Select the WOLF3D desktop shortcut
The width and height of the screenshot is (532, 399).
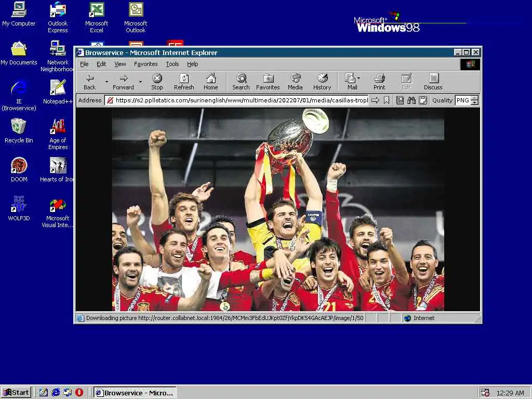19,209
